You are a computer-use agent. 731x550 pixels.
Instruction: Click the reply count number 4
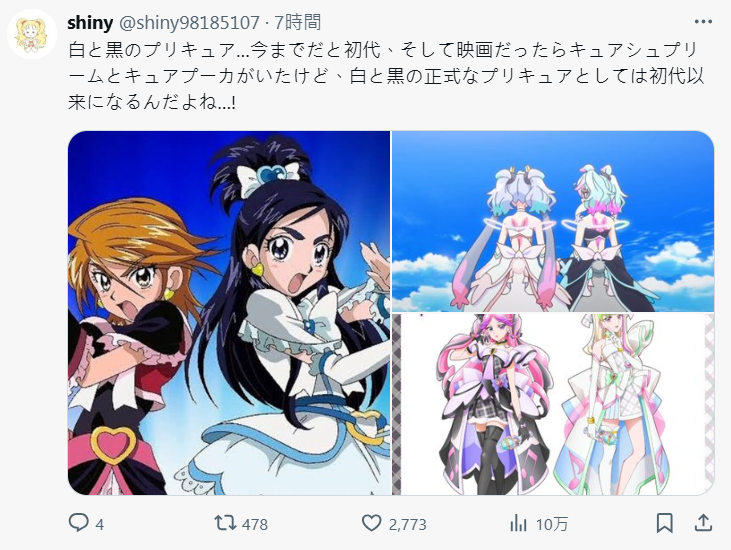click(99, 525)
